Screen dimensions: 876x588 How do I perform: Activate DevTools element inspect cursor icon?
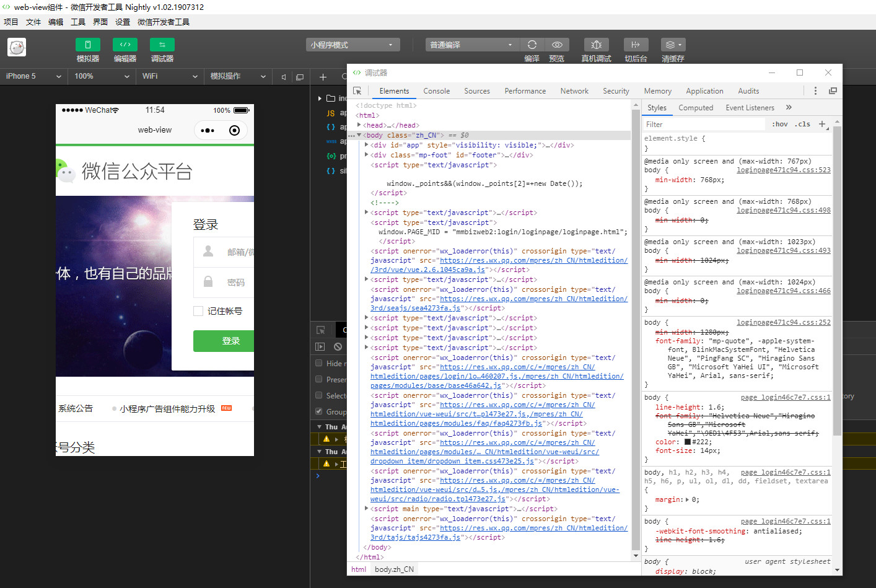coord(357,90)
